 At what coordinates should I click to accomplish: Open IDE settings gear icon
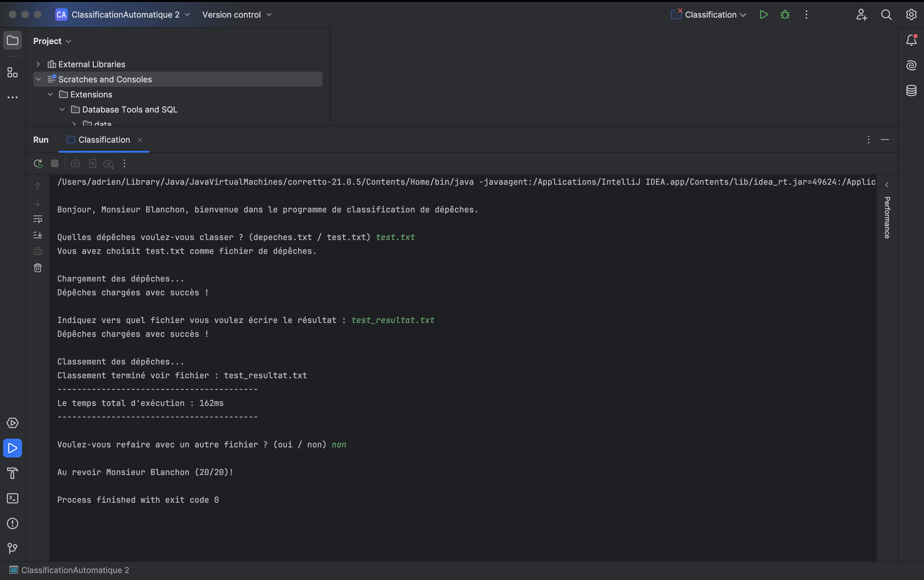[x=911, y=14]
